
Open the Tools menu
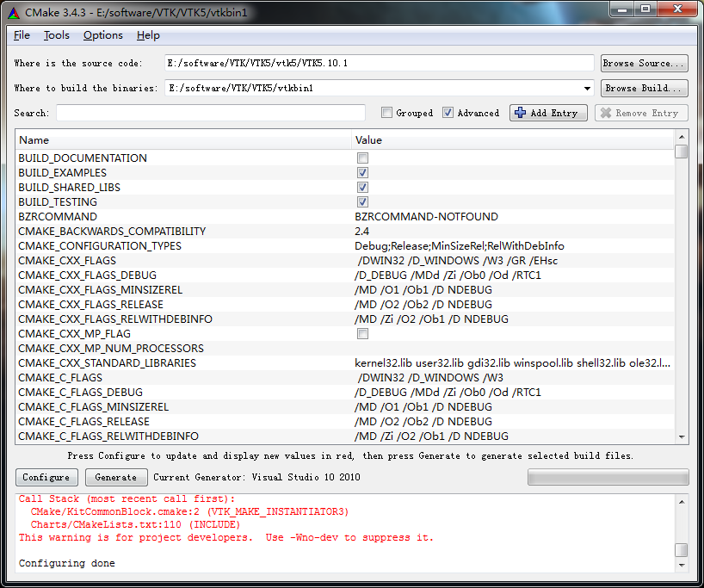coord(57,35)
